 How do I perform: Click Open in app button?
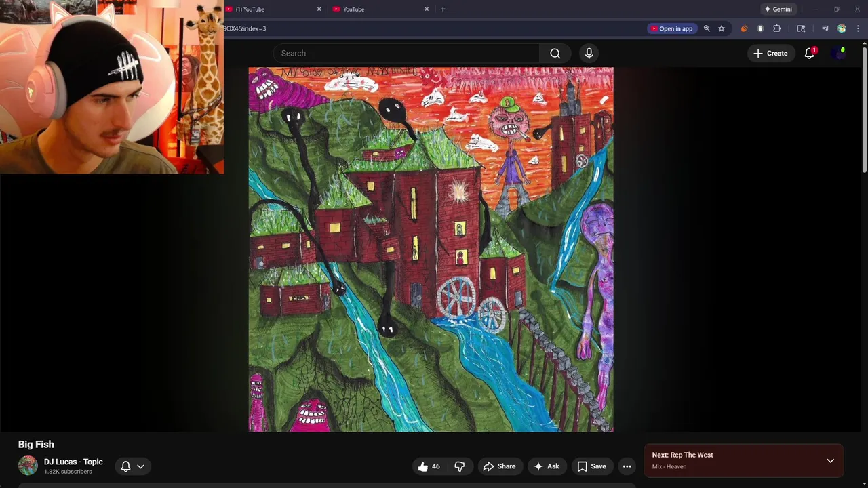click(x=672, y=28)
